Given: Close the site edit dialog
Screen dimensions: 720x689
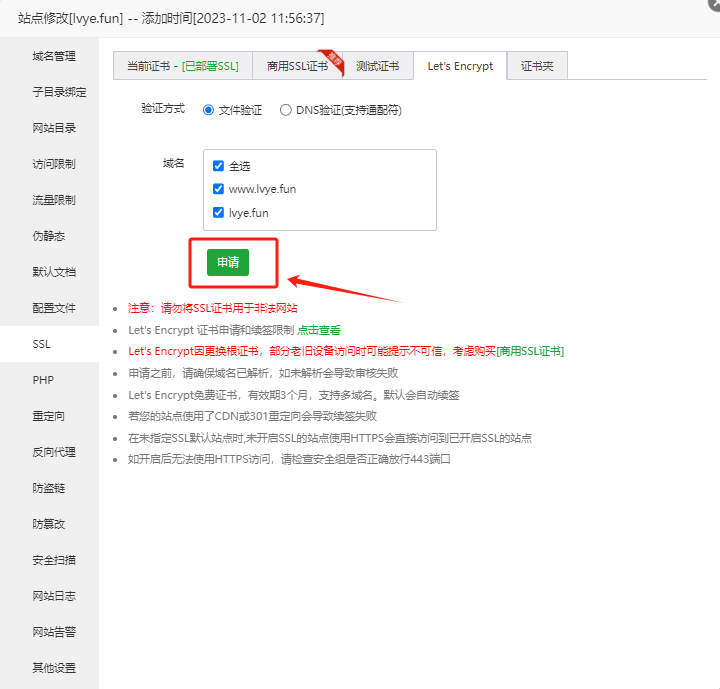Looking at the screenshot, I should click(x=715, y=3).
